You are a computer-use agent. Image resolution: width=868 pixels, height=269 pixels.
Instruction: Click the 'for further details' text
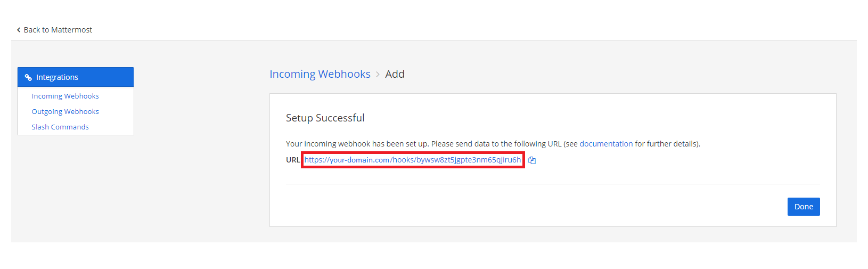[x=667, y=144]
